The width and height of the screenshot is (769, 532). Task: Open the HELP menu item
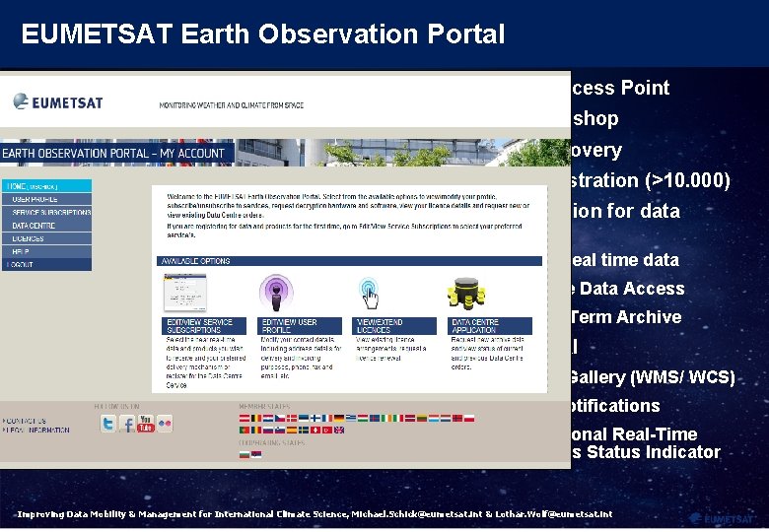[46, 251]
